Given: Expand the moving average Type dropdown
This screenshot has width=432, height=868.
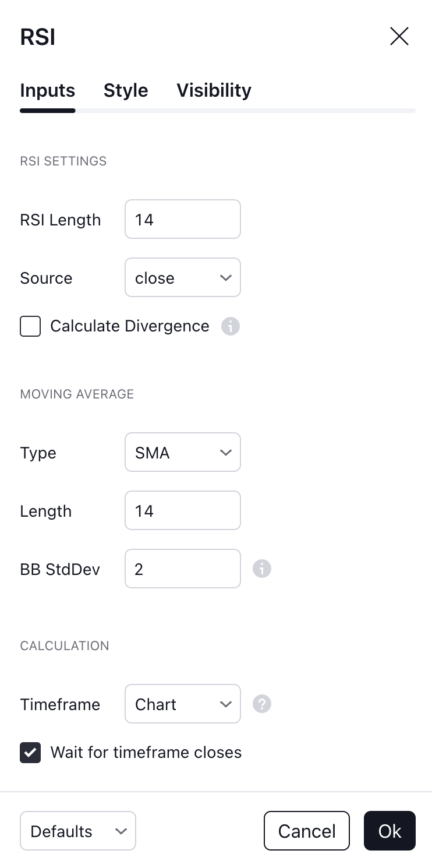Looking at the screenshot, I should [183, 452].
